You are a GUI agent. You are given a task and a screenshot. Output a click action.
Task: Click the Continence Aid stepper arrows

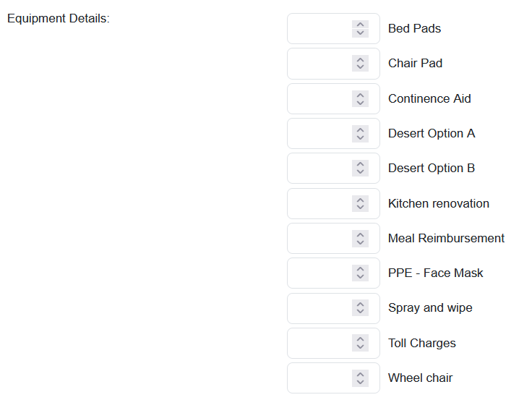360,98
